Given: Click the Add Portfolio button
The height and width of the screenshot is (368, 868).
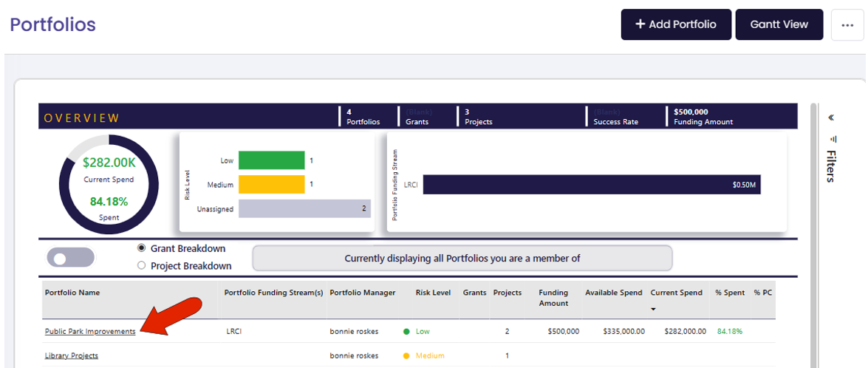Looking at the screenshot, I should pyautogui.click(x=676, y=24).
